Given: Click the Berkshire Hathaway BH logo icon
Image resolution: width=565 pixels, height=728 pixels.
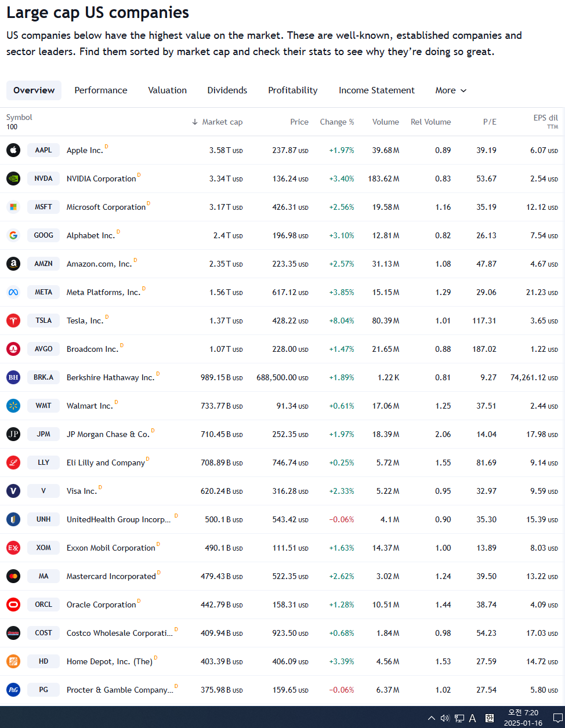Looking at the screenshot, I should pyautogui.click(x=13, y=377).
